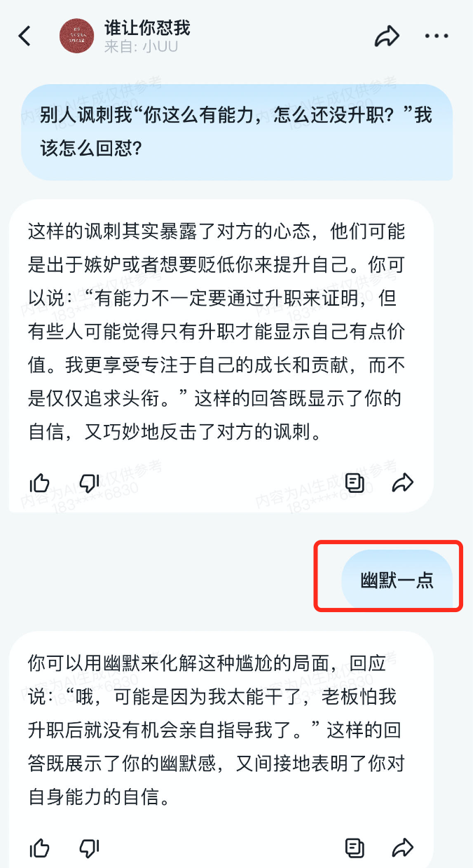Share the second AI reply
This screenshot has width=475, height=868.
tap(403, 848)
